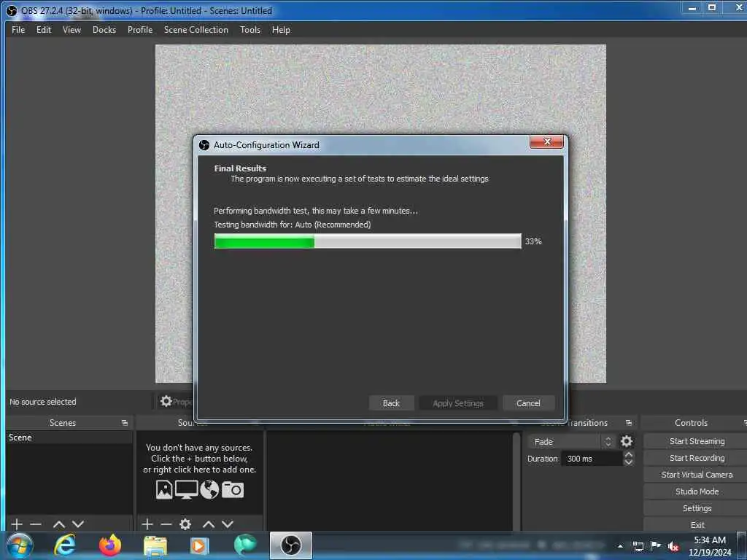Remove selected source with minus icon

pos(166,524)
